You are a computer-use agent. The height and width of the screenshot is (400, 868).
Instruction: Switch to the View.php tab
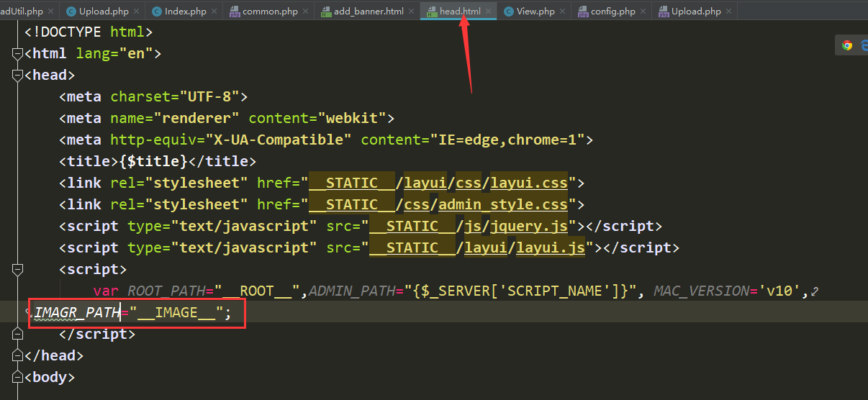(x=535, y=12)
